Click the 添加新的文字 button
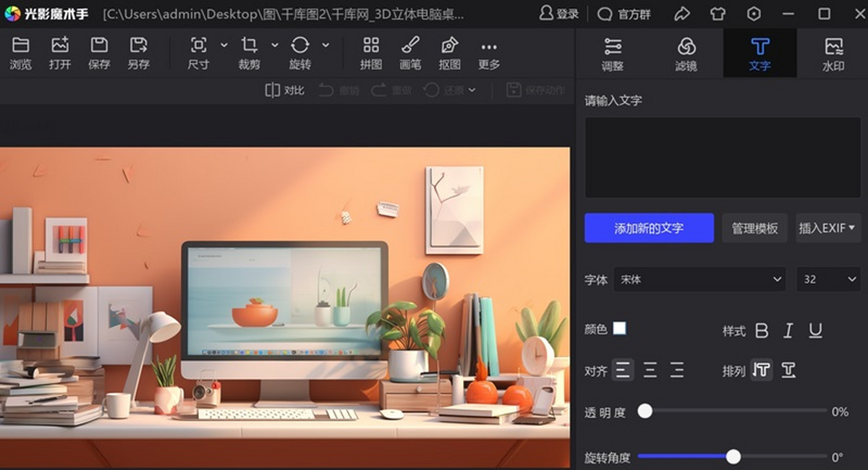Screen dimensions: 868x470 click(649, 228)
